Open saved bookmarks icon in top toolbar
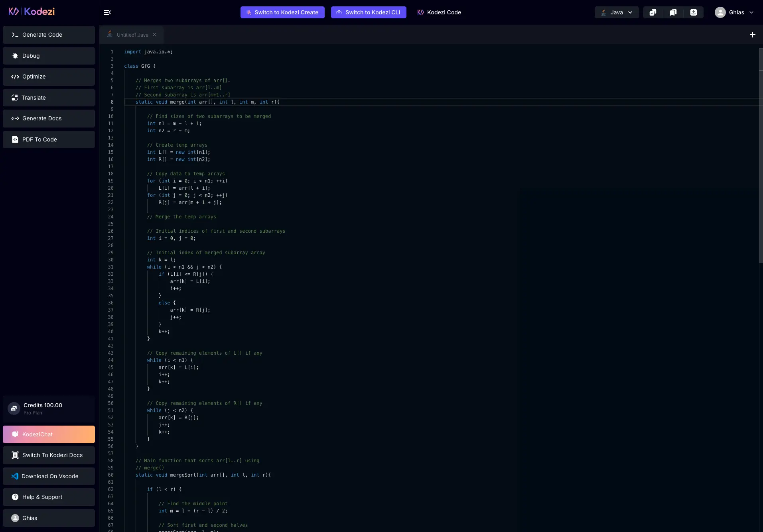 click(x=673, y=12)
